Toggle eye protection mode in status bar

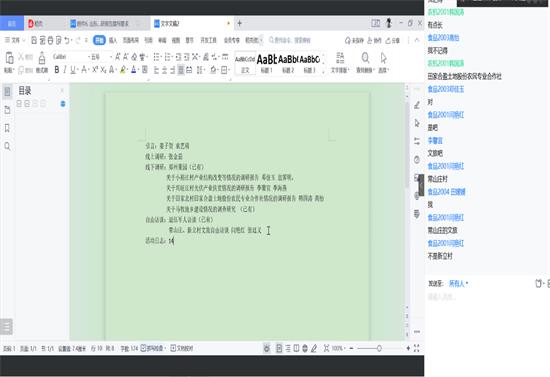(267, 348)
